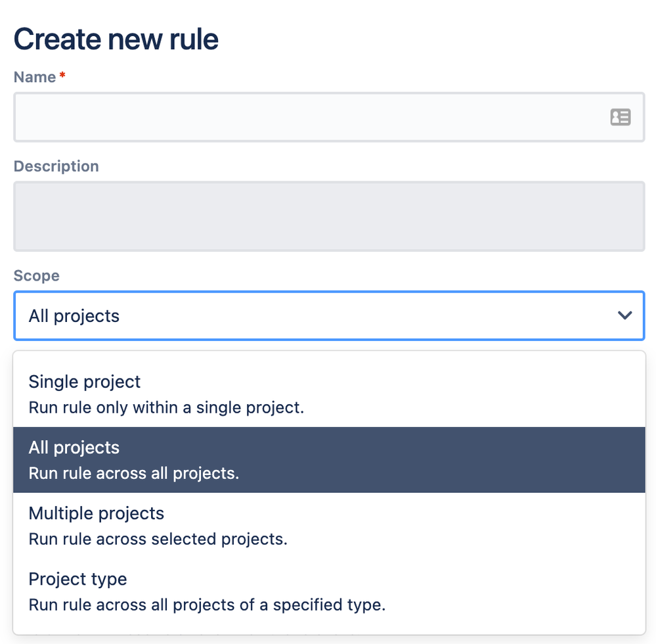This screenshot has width=656, height=644.
Task: Click the red required asterisk by Name
Action: click(x=62, y=76)
